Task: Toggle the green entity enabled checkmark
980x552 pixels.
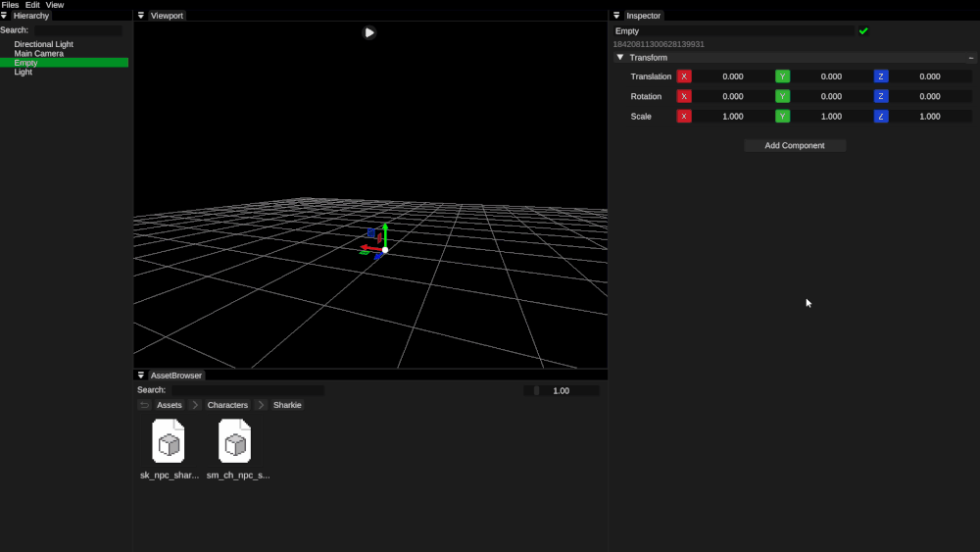Action: click(x=863, y=31)
